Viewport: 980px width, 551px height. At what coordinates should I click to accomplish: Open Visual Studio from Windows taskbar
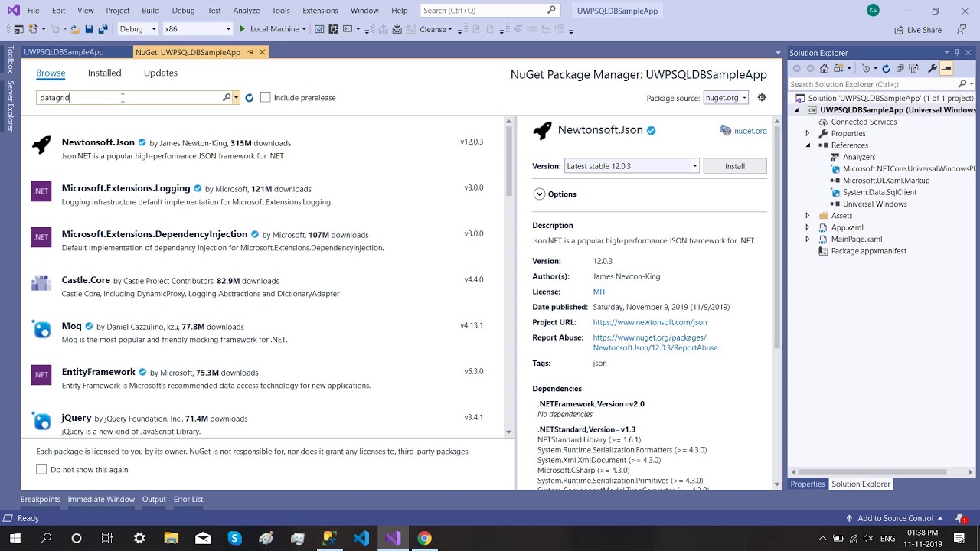click(393, 538)
